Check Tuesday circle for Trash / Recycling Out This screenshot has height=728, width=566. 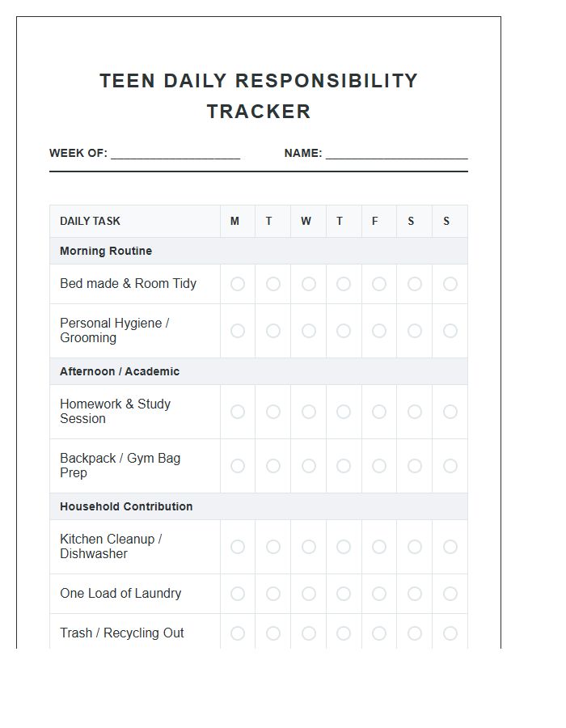tap(273, 633)
